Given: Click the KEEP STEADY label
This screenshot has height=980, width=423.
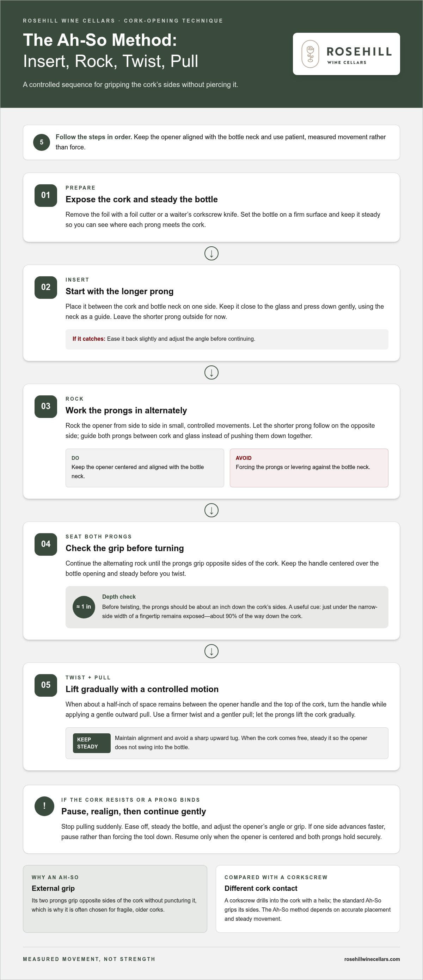Looking at the screenshot, I should 92,743.
